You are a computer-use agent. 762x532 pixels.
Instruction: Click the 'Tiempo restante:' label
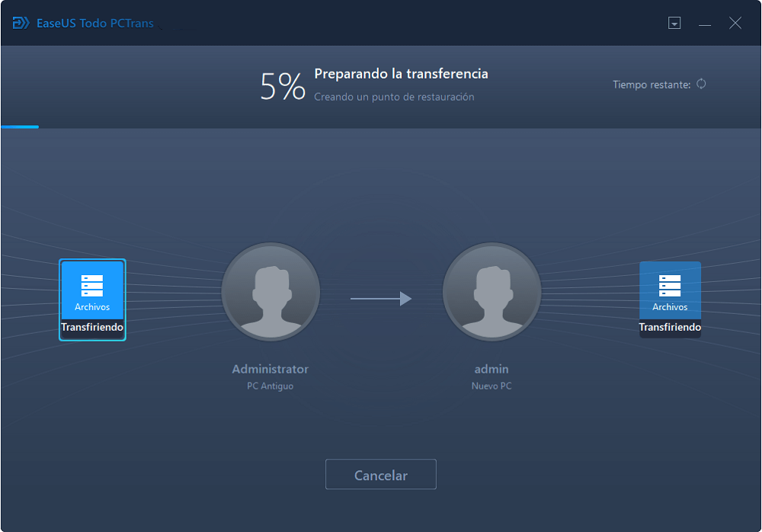pos(652,85)
